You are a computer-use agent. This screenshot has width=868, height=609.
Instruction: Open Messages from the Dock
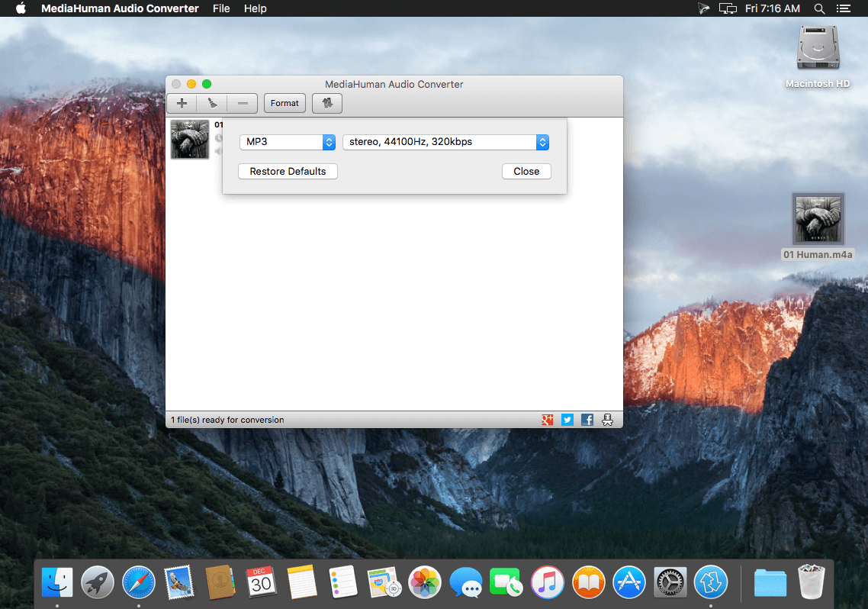pyautogui.click(x=465, y=582)
